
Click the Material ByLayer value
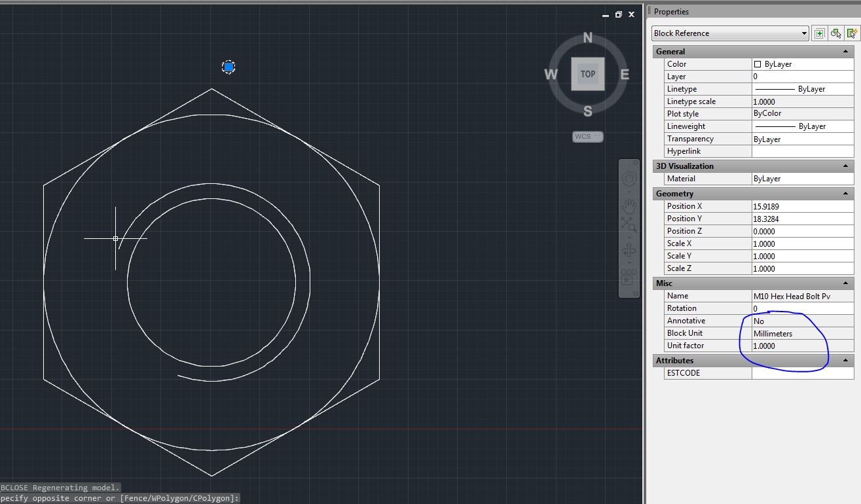coord(803,179)
